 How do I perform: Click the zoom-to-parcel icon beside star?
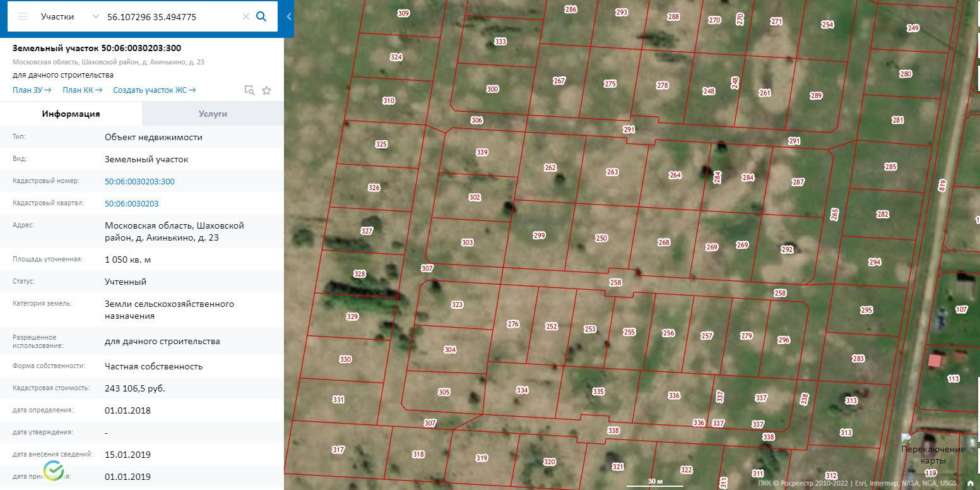250,90
